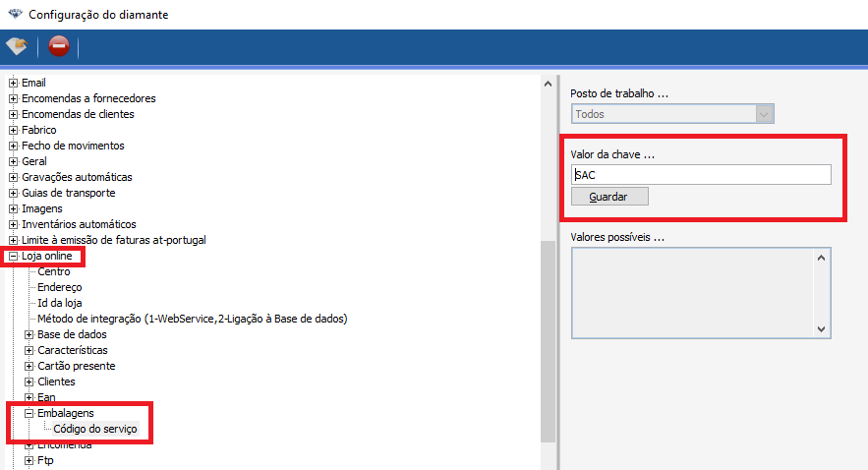The width and height of the screenshot is (868, 470).
Task: Click the Valor da chave text field
Action: (702, 174)
